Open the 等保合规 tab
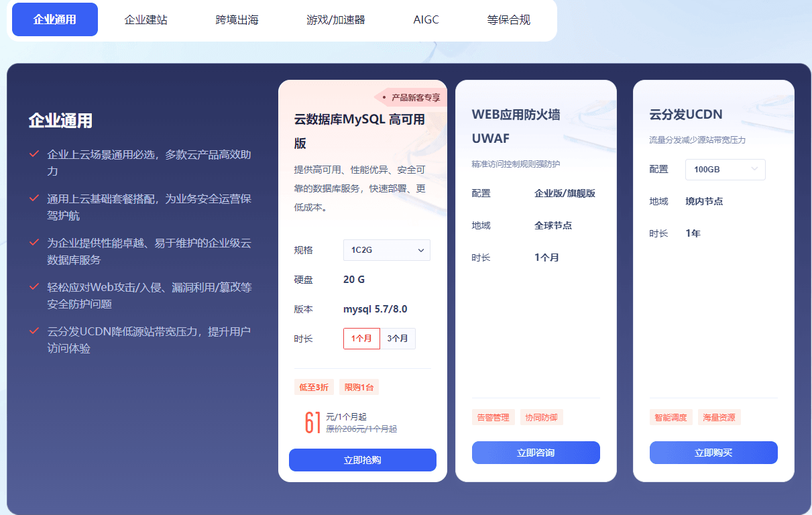 [508, 19]
